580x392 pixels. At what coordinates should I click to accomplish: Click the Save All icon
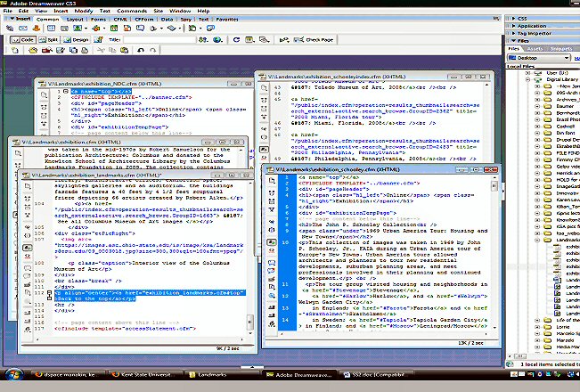[x=73, y=50]
